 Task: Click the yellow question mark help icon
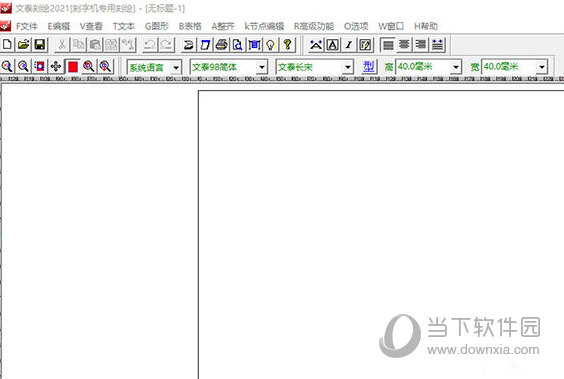(287, 45)
